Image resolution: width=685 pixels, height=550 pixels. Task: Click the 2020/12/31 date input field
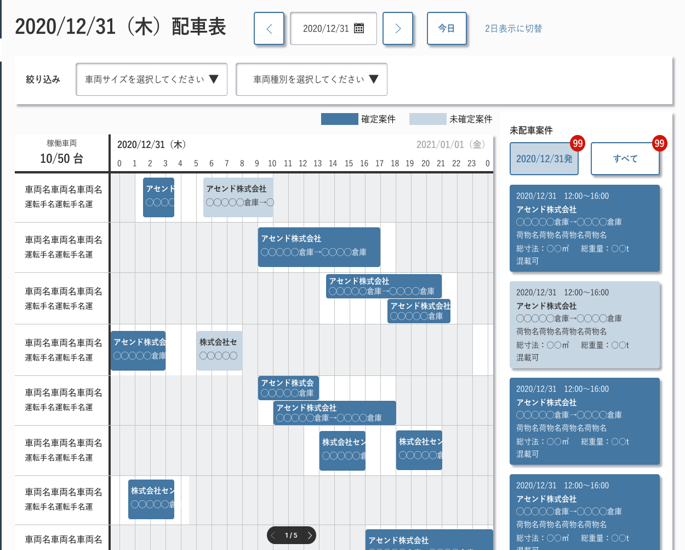(x=325, y=29)
